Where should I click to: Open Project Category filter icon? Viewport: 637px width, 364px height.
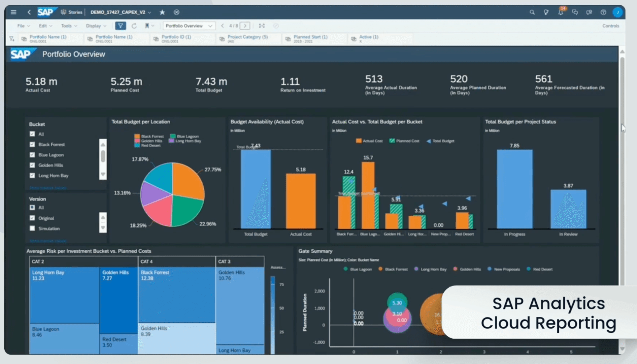[222, 39]
